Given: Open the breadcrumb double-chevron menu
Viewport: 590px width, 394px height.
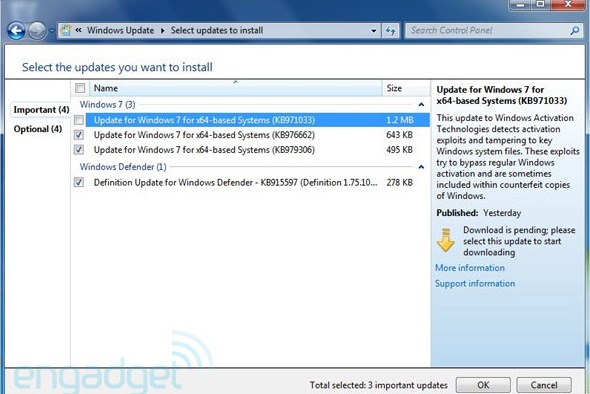Looking at the screenshot, I should click(78, 30).
